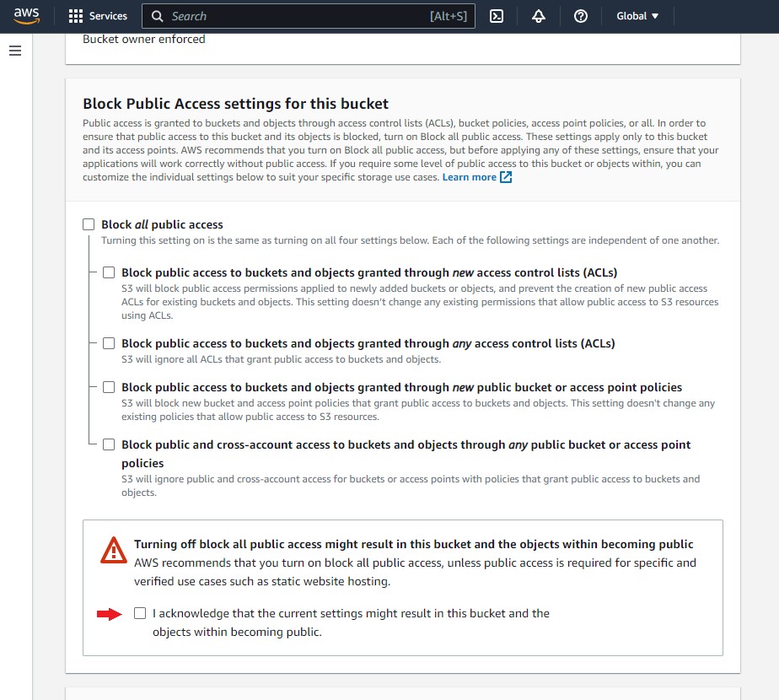Select the Bucket owner enforced text
This screenshot has width=779, height=700.
tap(143, 38)
